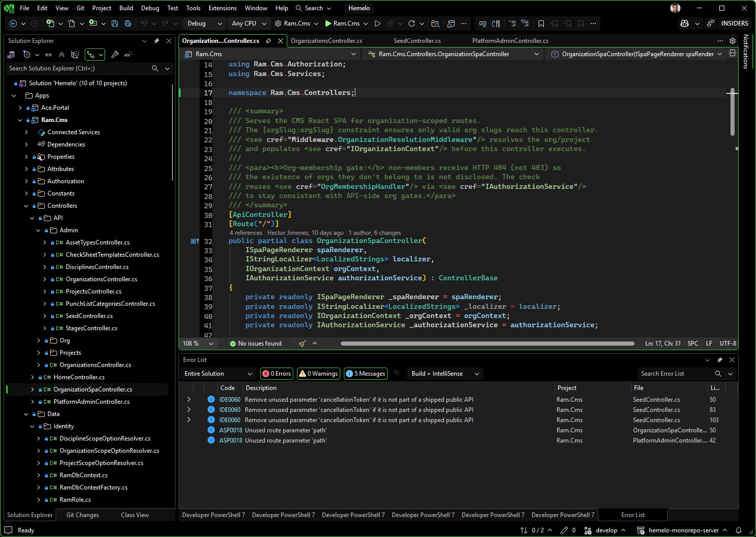Expand the first IDE0060 error row

(189, 400)
